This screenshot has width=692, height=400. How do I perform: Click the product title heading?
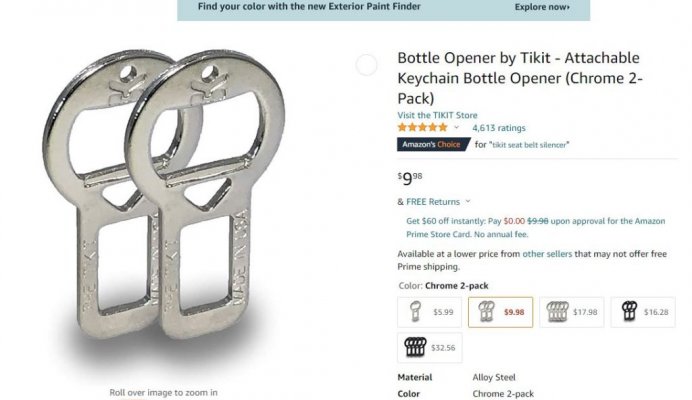coord(520,78)
